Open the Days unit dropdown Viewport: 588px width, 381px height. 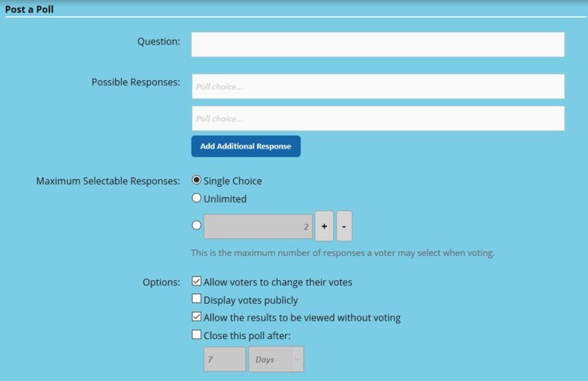point(276,360)
